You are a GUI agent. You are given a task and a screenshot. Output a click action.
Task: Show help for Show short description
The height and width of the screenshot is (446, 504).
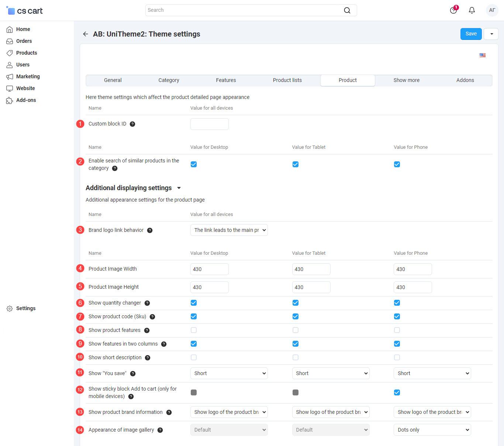148,358
